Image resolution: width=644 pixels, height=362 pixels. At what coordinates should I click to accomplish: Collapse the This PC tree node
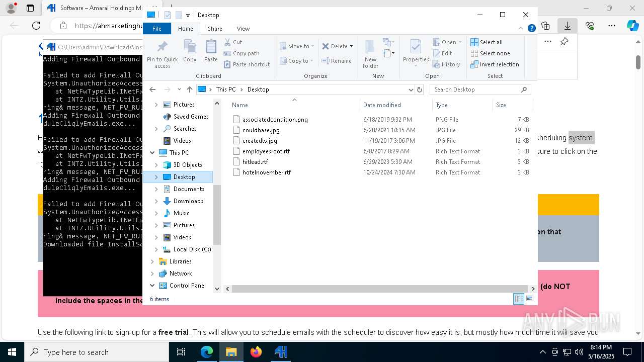tap(152, 153)
